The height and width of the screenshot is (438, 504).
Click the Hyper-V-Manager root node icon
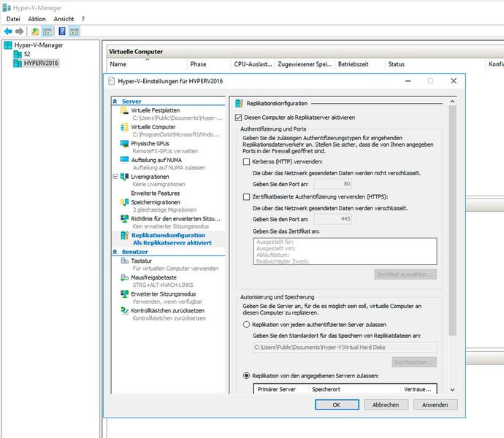[8, 45]
